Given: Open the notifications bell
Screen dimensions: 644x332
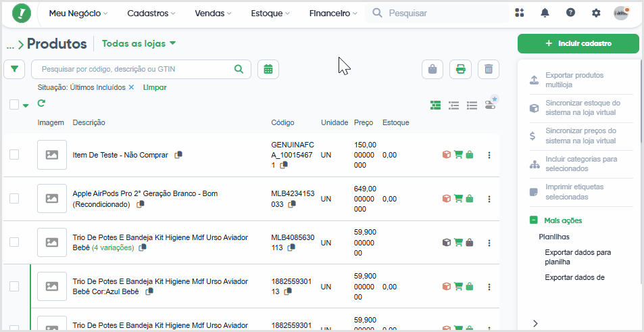Looking at the screenshot, I should tap(545, 13).
